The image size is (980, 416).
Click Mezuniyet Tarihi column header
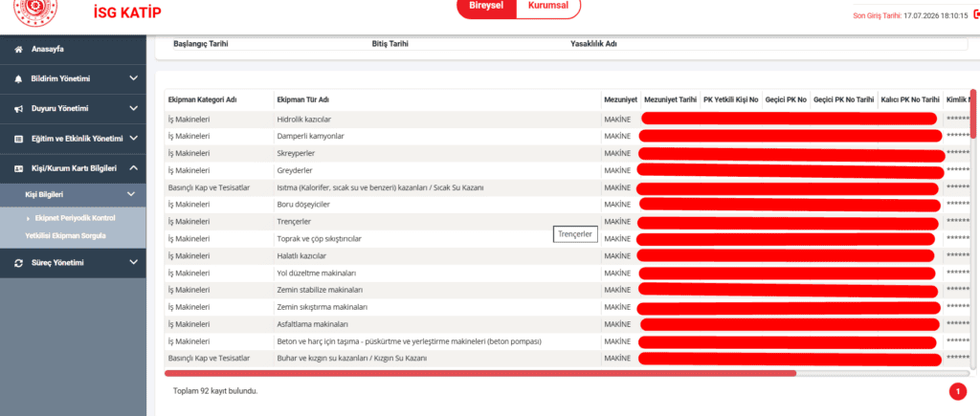coord(670,99)
